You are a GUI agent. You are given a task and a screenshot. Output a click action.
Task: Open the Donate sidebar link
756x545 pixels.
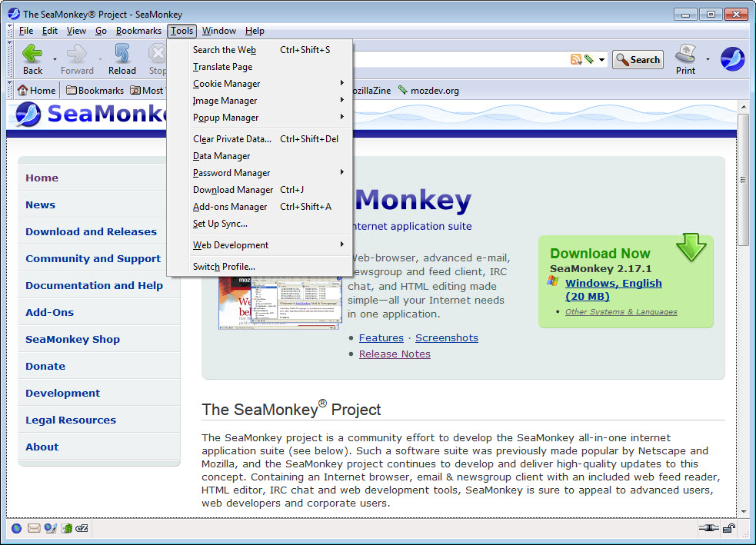point(45,366)
